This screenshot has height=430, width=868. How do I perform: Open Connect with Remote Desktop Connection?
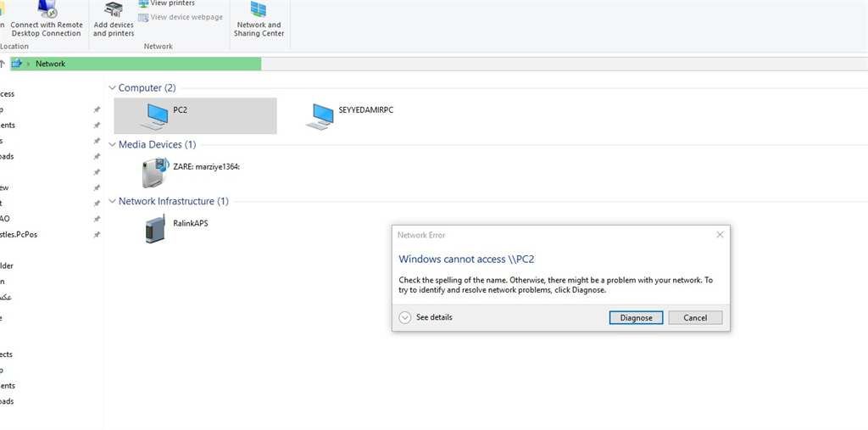tap(47, 20)
